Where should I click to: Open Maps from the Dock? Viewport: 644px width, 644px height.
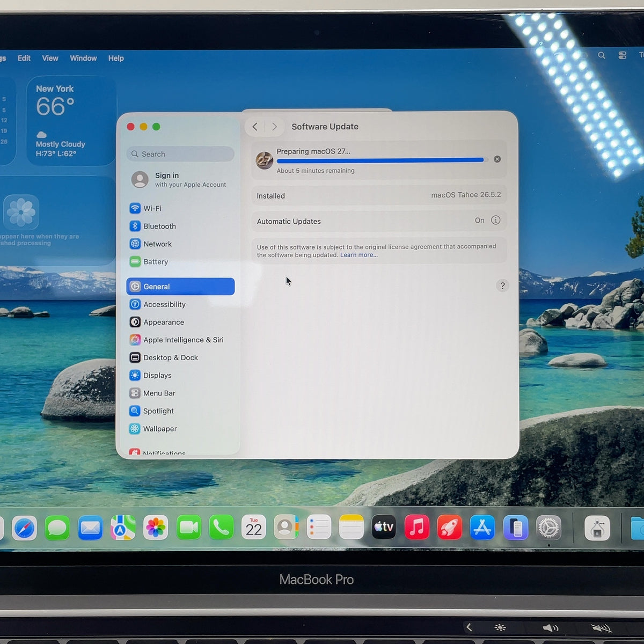[x=123, y=529]
